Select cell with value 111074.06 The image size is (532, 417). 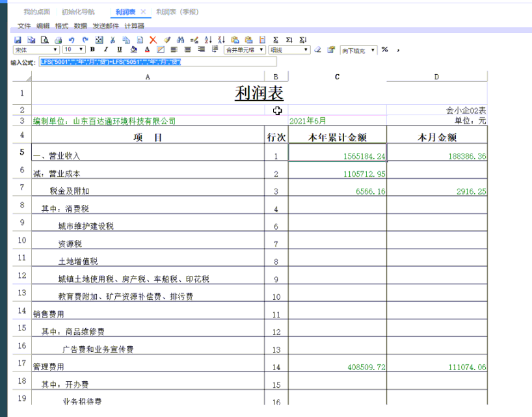[437, 364]
